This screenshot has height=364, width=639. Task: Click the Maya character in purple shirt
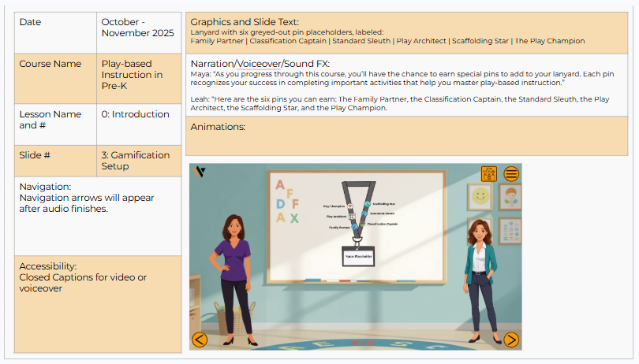tap(234, 280)
